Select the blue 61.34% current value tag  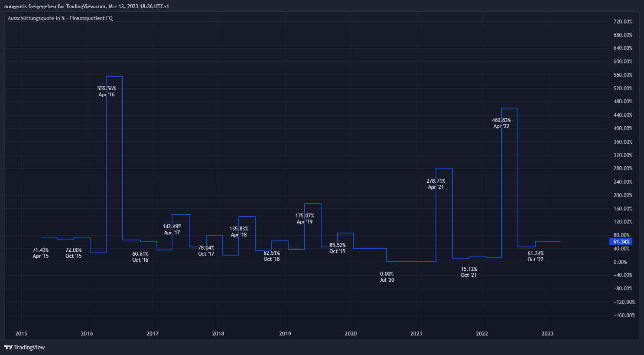click(621, 242)
